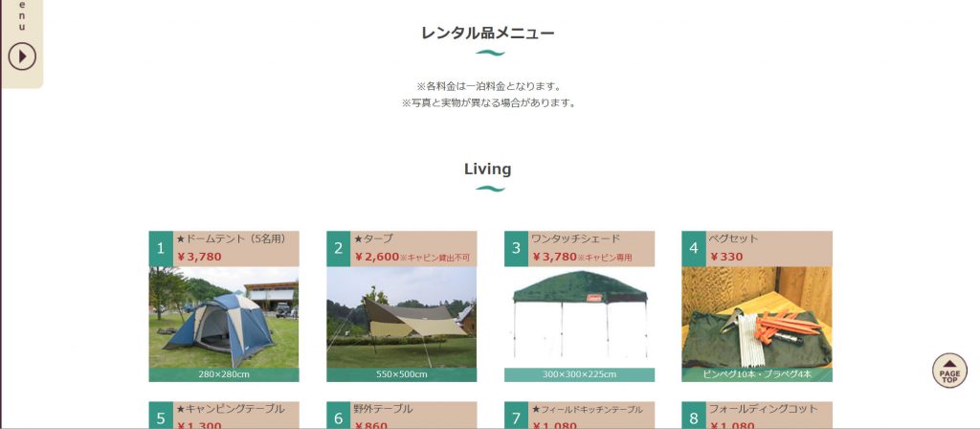Select the number 7 item badge
Viewport: 980px width, 429px height.
coord(516,416)
